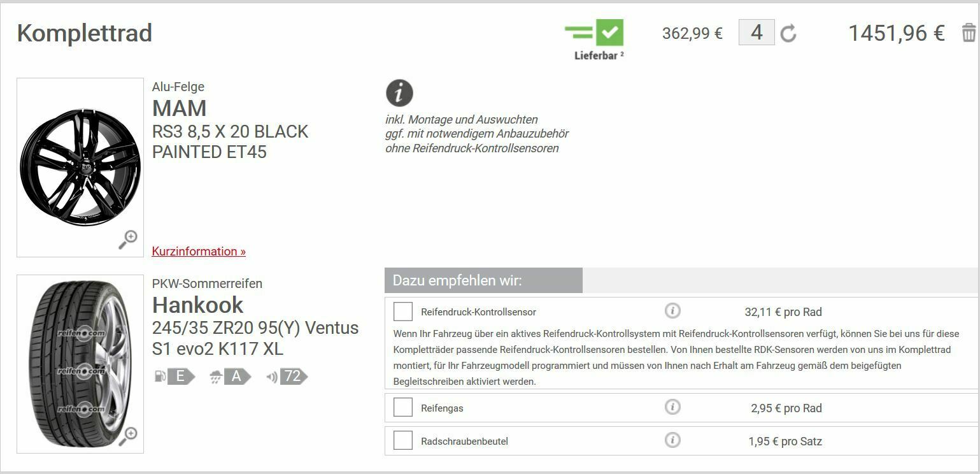Open info icon for Reifendruck-Kontrollsensor
Viewport: 980px width, 474px height.
point(672,311)
